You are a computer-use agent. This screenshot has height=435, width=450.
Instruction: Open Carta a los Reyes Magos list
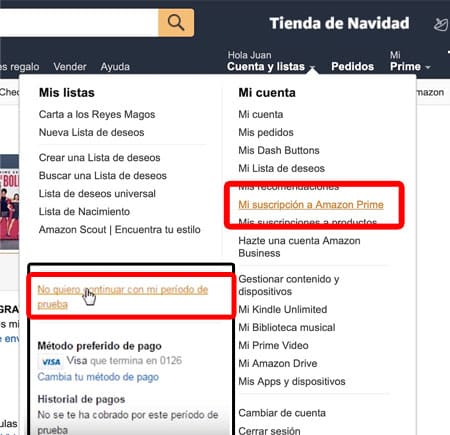pyautogui.click(x=97, y=114)
